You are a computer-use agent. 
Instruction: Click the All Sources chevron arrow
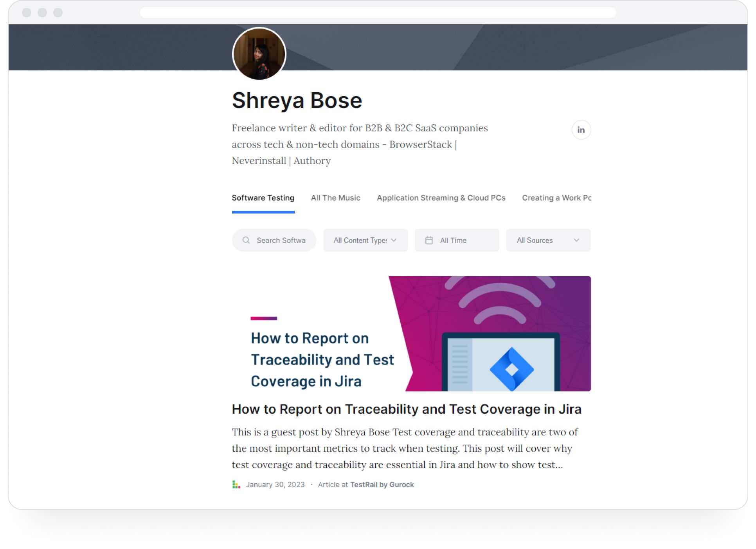[x=576, y=240]
